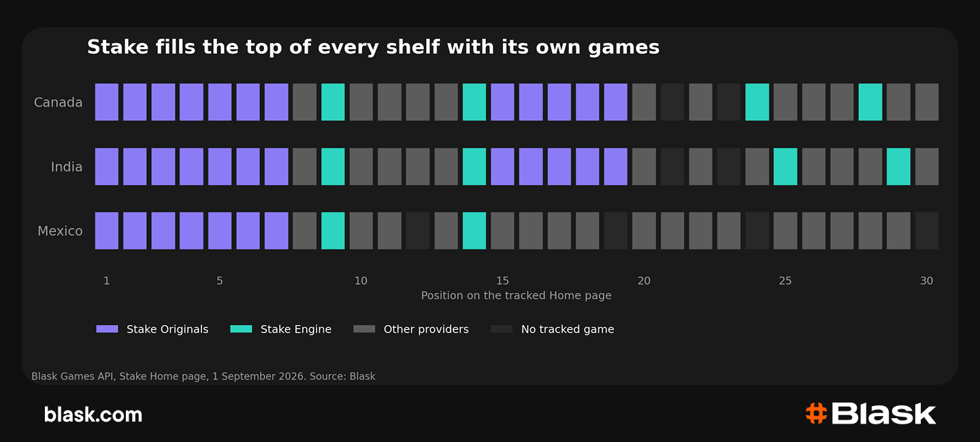
Task: Click Canada's first purple tile
Action: tap(107, 102)
